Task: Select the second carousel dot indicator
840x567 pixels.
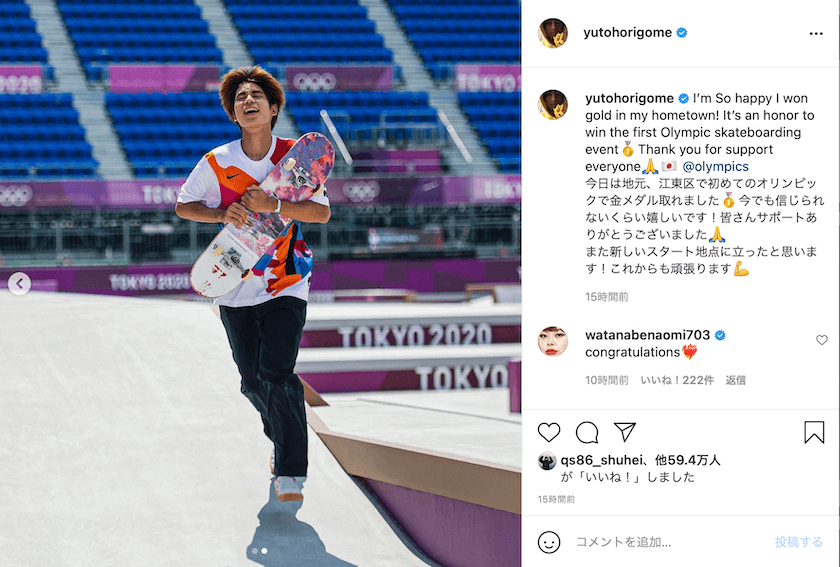Action: (264, 550)
